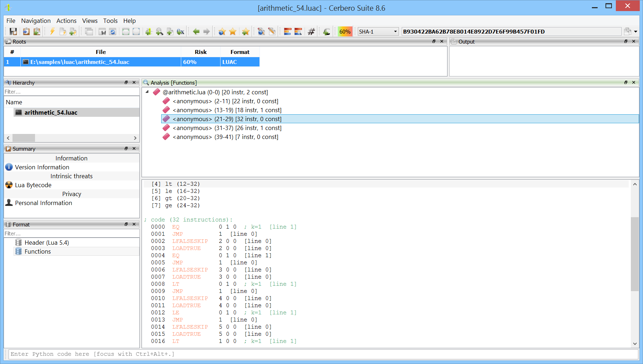Select anonymous function (31-37) in Analysis
This screenshot has width=643, height=364.
[x=227, y=128]
